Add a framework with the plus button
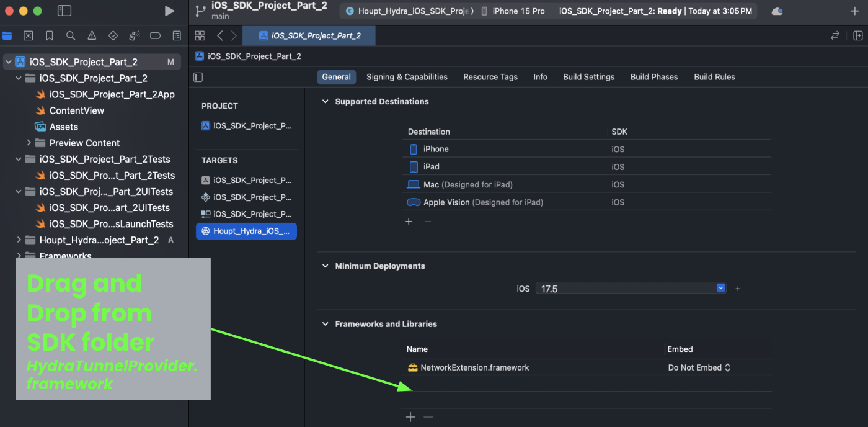Viewport: 868px width, 427px height. [410, 417]
